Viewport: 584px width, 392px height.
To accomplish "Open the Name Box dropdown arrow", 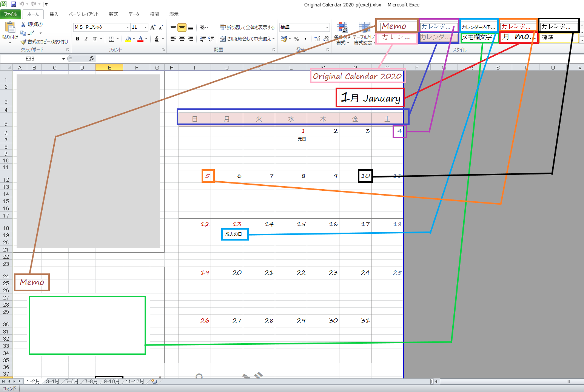I will [63, 59].
